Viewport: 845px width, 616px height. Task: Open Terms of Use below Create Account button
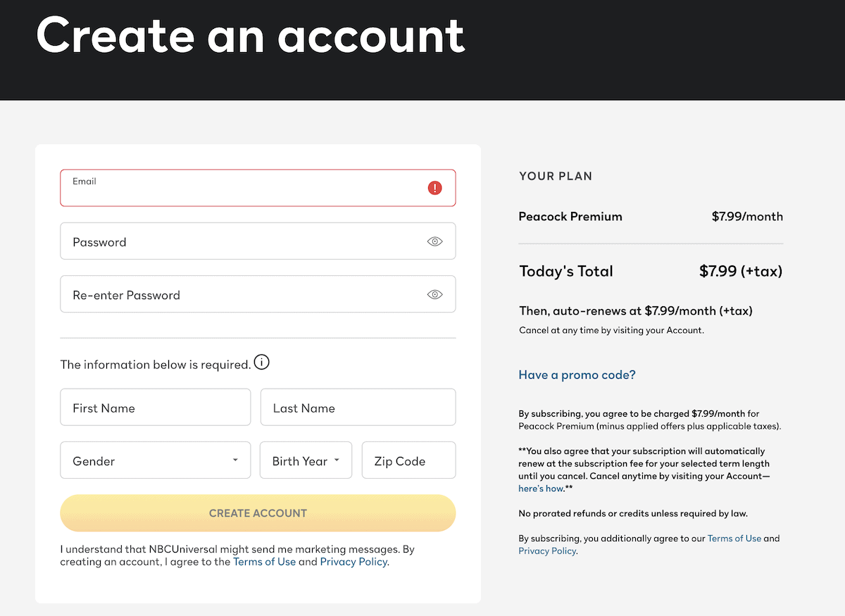264,562
